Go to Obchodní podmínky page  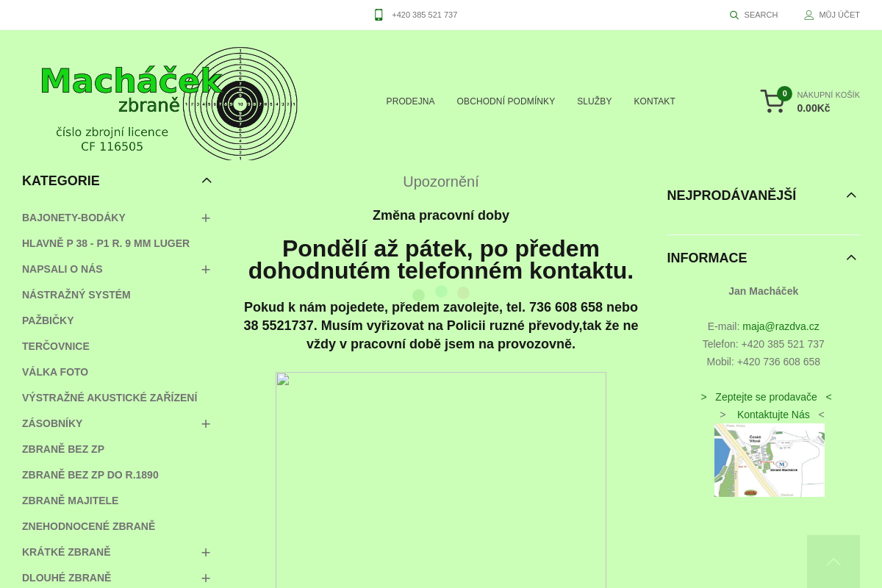506,101
